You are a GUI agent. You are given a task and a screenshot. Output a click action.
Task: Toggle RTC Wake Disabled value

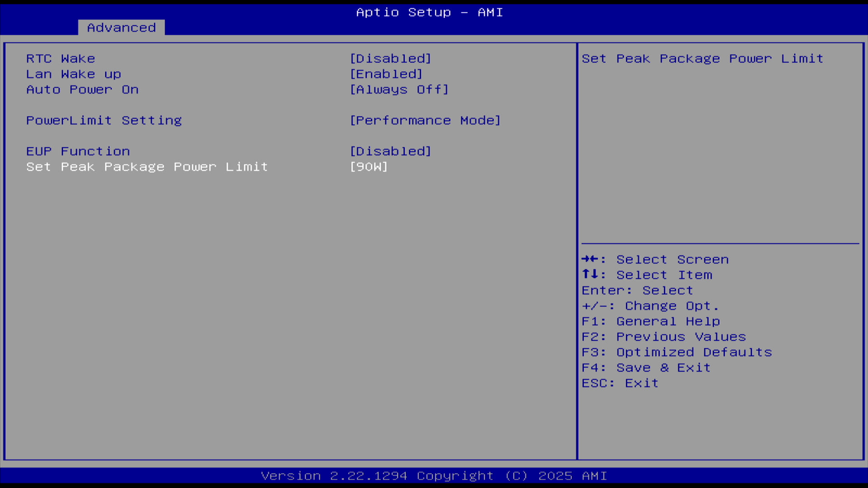[390, 59]
